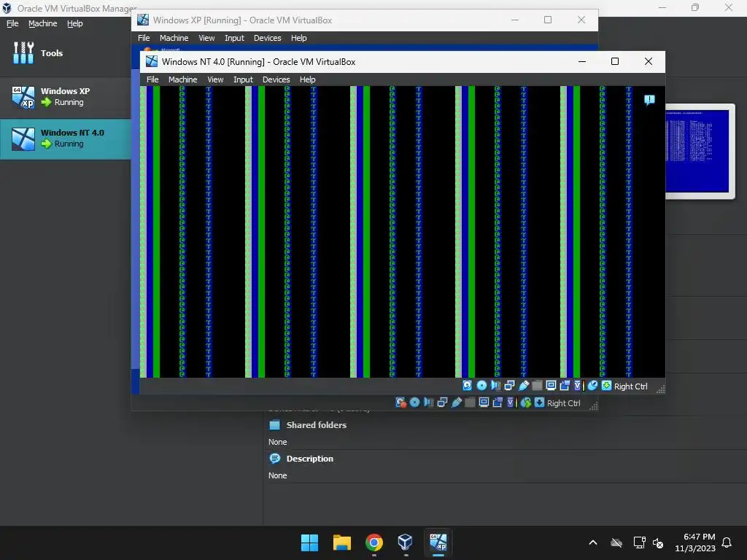This screenshot has width=747, height=560.
Task: Click keyboard capture arrow icon in Windows XP status bar
Action: (539, 402)
